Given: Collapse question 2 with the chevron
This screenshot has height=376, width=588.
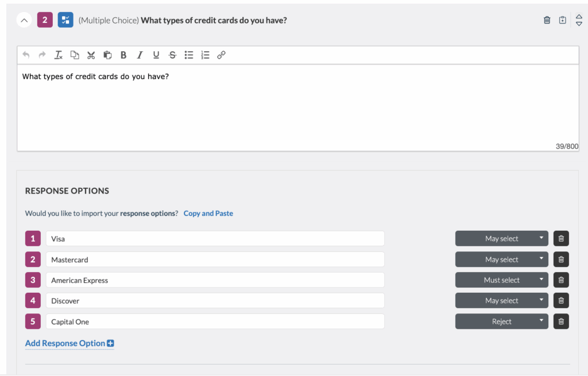Looking at the screenshot, I should (x=24, y=19).
